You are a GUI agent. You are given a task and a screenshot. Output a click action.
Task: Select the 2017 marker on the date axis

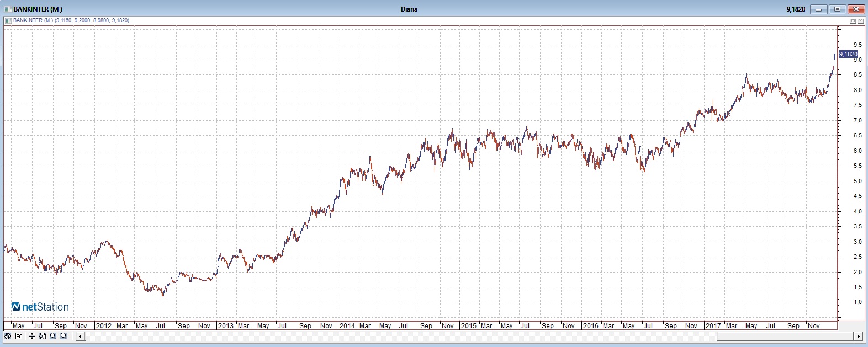(713, 326)
